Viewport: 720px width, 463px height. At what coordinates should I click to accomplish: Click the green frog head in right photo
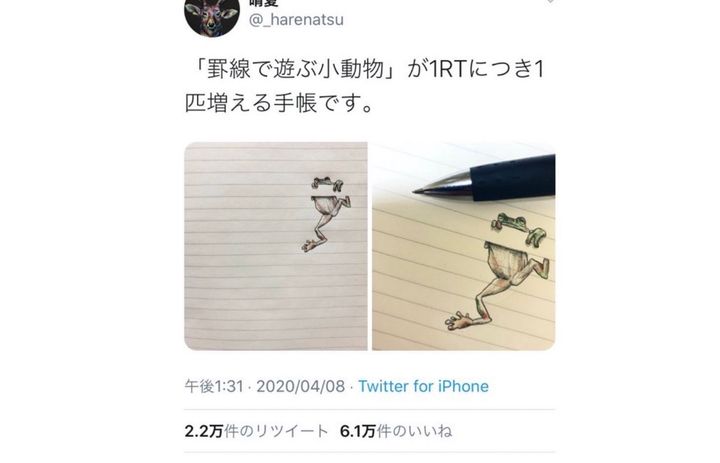pyautogui.click(x=511, y=223)
